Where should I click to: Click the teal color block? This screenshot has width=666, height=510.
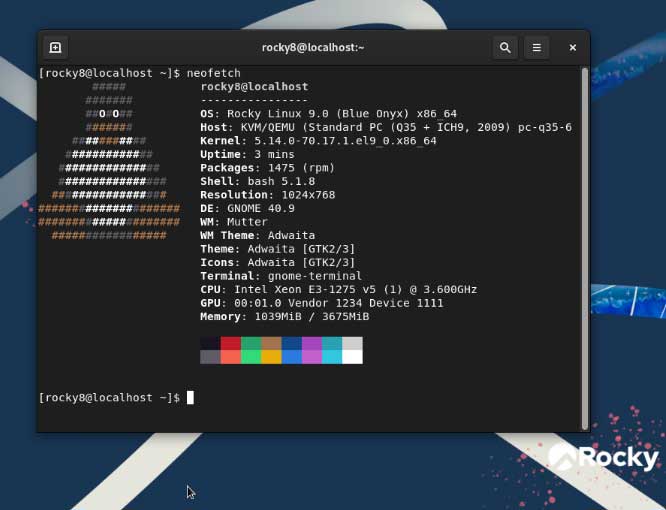(332, 343)
